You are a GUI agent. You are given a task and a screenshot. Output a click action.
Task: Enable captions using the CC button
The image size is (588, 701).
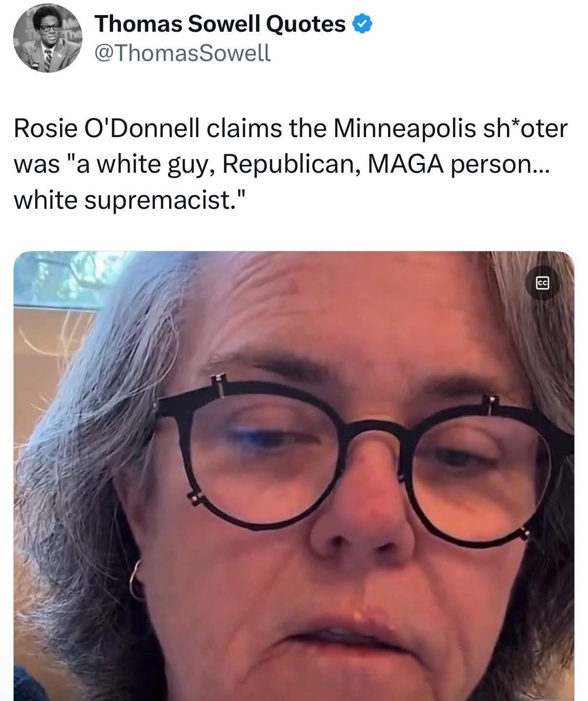(542, 283)
